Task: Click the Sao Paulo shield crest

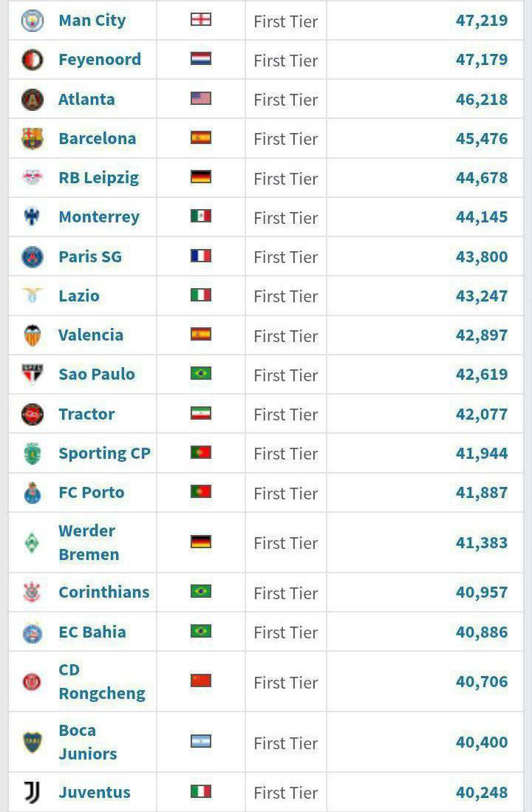Action: coord(32,374)
